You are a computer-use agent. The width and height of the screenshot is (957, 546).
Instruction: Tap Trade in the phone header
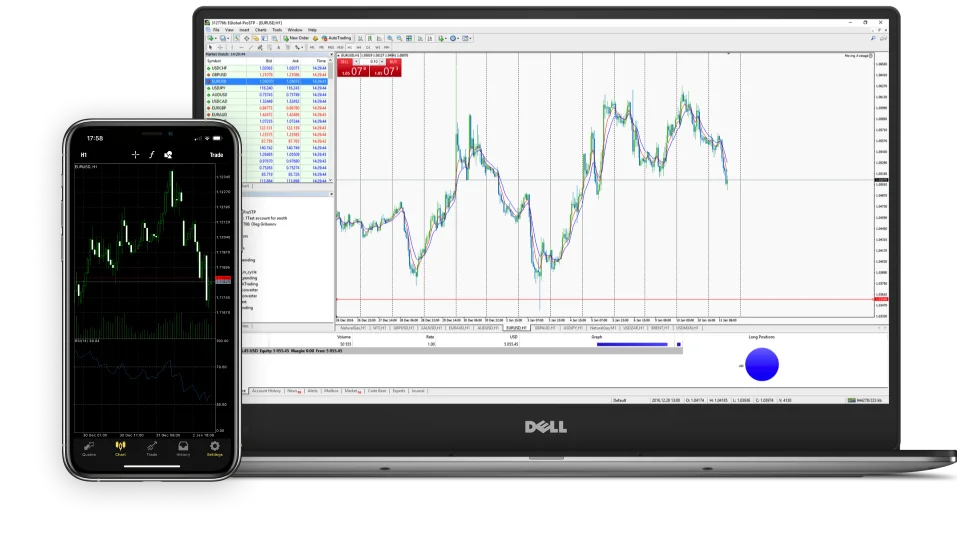pos(217,155)
